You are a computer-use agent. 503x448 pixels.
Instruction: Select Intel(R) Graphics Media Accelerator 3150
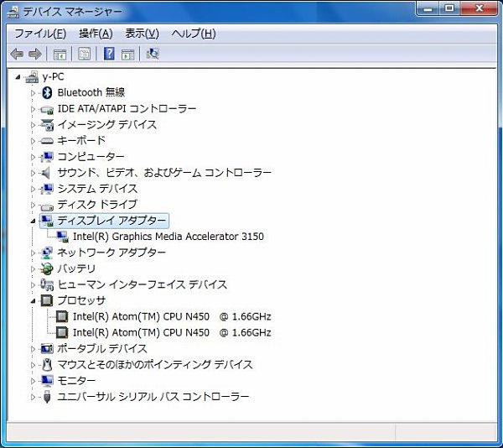pos(168,237)
